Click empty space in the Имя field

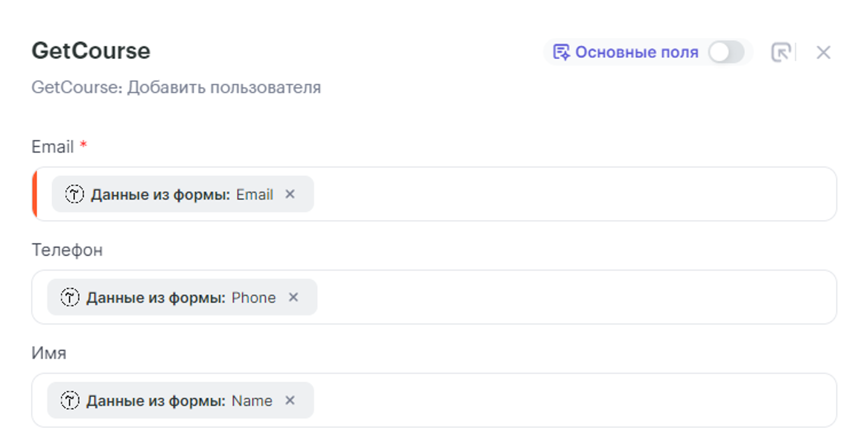pyautogui.click(x=571, y=401)
